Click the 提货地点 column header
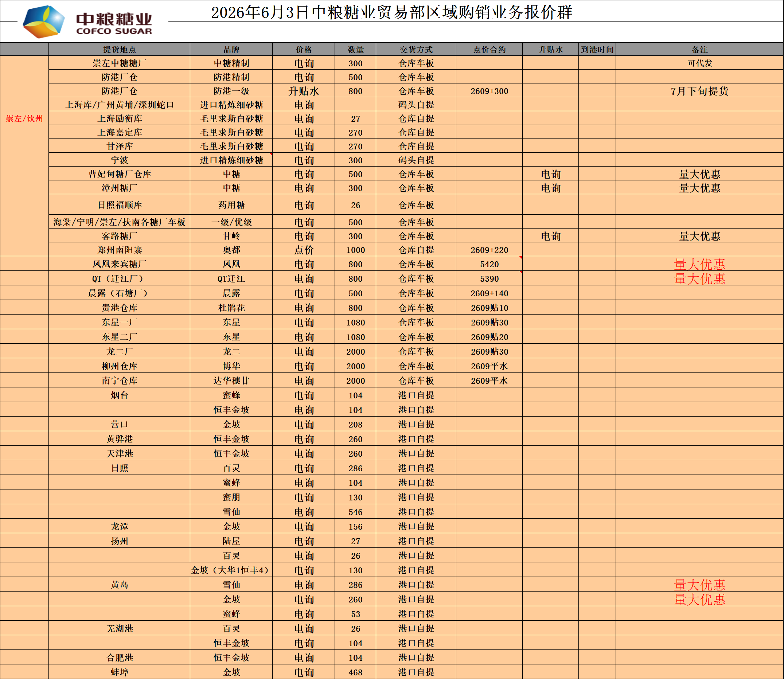 (119, 50)
